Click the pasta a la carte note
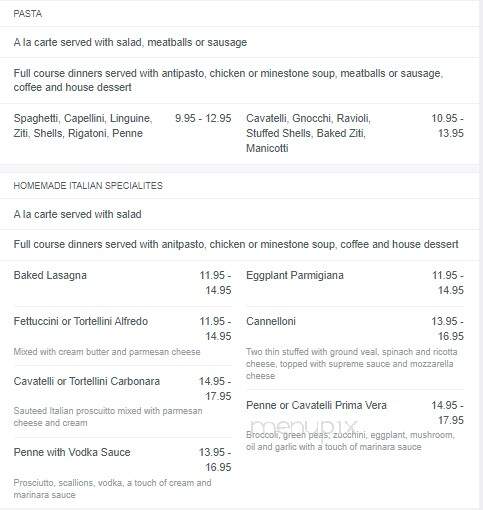 [130, 42]
